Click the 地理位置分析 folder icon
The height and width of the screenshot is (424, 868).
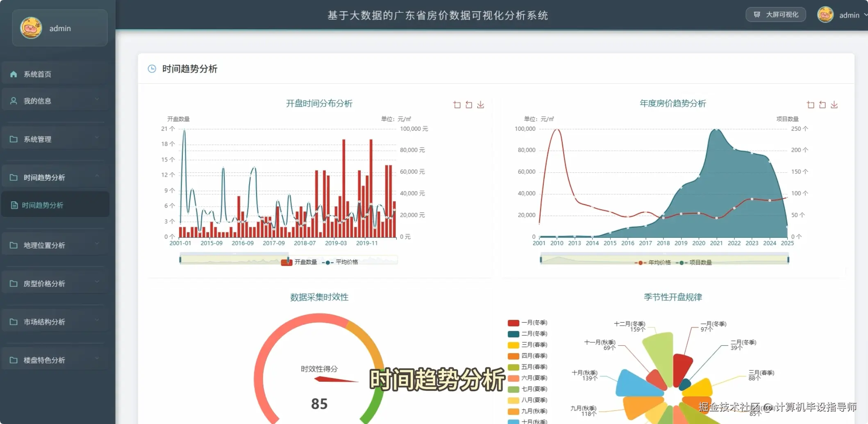coord(14,245)
